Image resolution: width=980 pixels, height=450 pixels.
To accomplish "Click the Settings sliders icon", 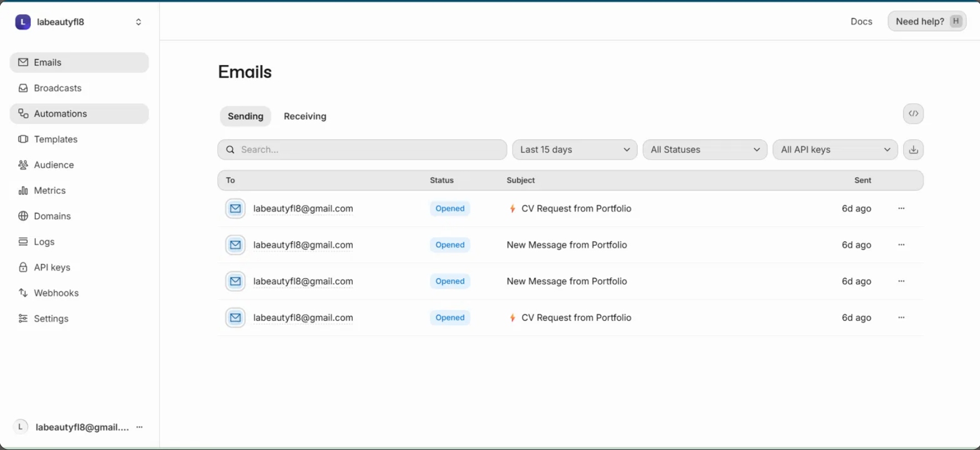I will [x=23, y=319].
